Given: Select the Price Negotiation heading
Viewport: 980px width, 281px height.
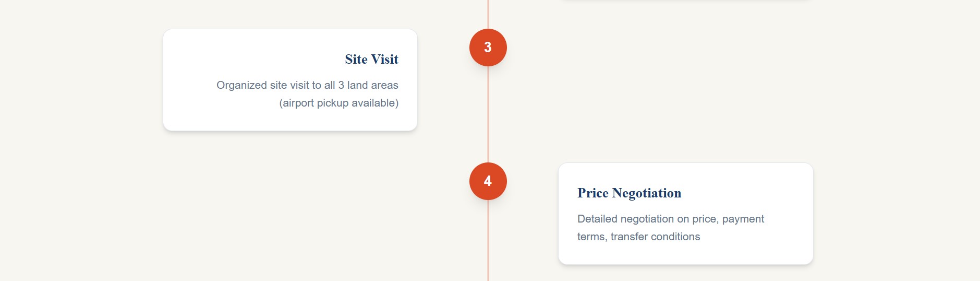Looking at the screenshot, I should coord(629,193).
